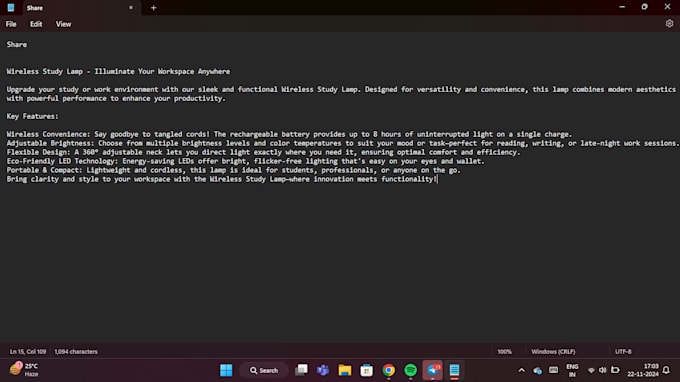Screen dimensions: 680x382
Task: Switch to Notepad taskbar icon
Action: [x=454, y=370]
